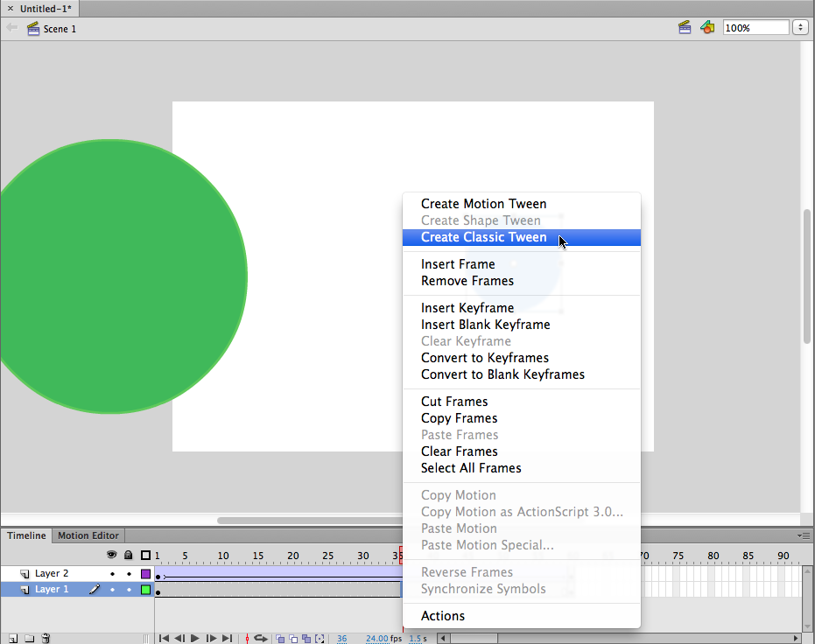Open the stage zoom percentage dropdown
Image resolution: width=815 pixels, height=644 pixels.
pyautogui.click(x=800, y=28)
